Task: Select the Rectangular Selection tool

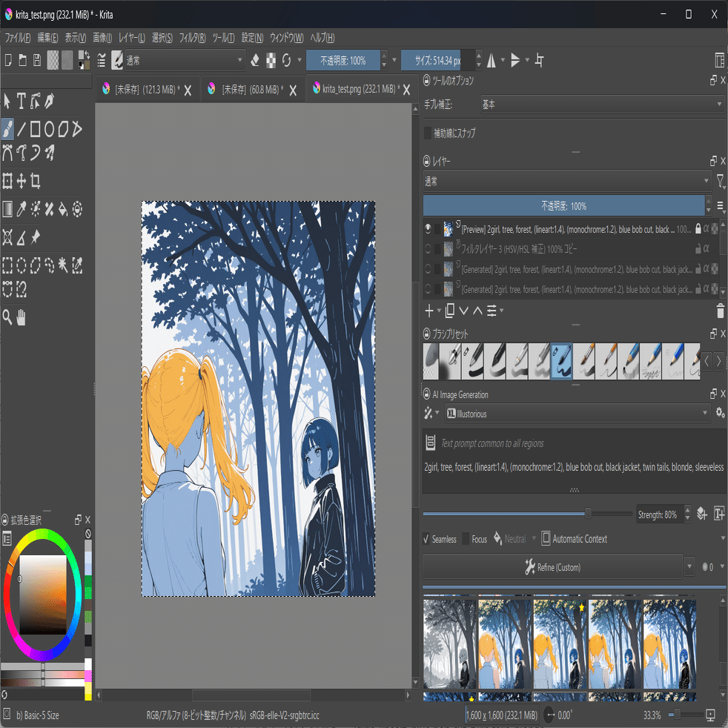Action: pyautogui.click(x=7, y=265)
